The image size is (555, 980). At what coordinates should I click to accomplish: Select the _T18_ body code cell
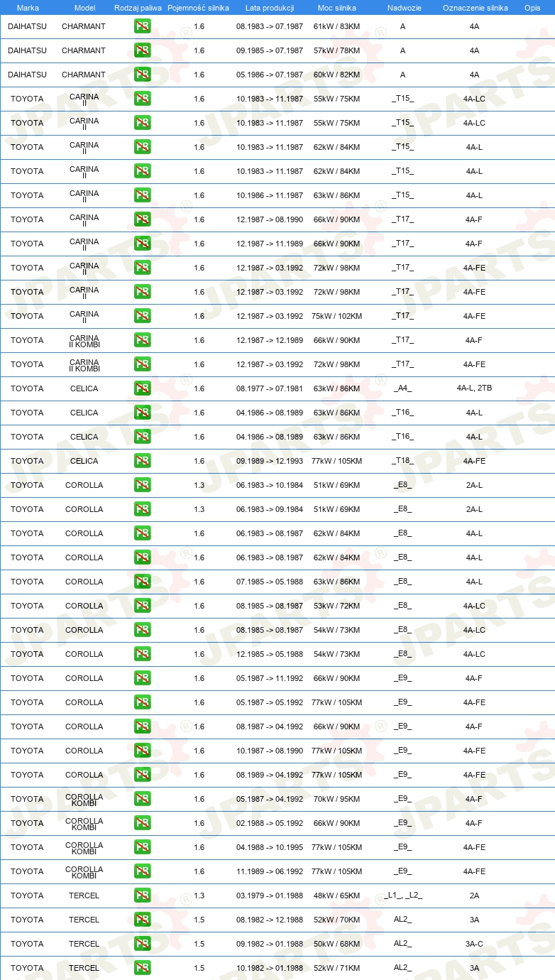[x=402, y=461]
